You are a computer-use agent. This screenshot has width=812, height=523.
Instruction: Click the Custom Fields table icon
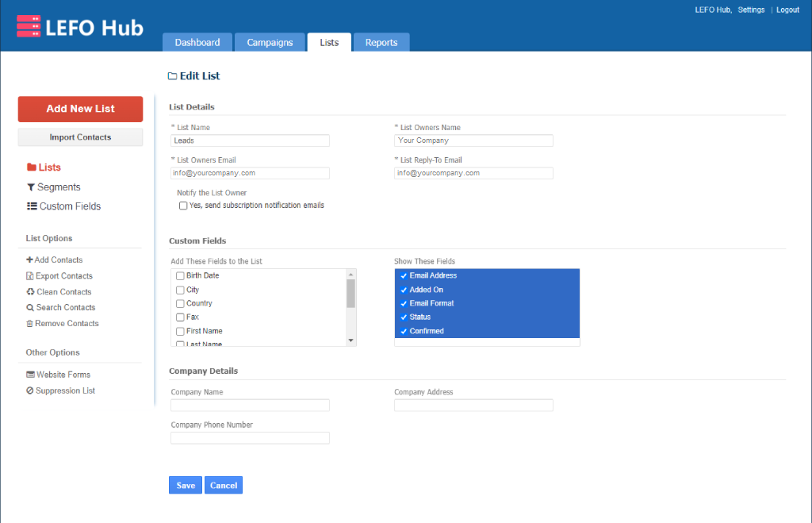pos(32,206)
